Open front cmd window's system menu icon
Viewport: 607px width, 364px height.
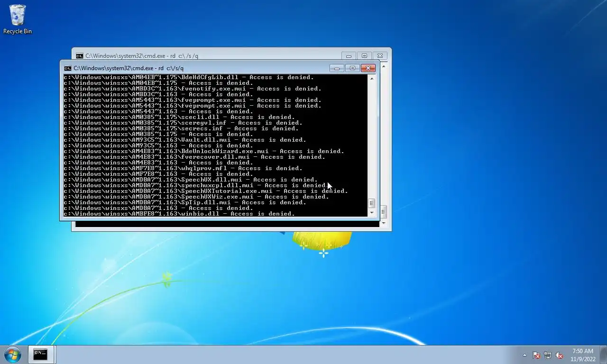68,68
